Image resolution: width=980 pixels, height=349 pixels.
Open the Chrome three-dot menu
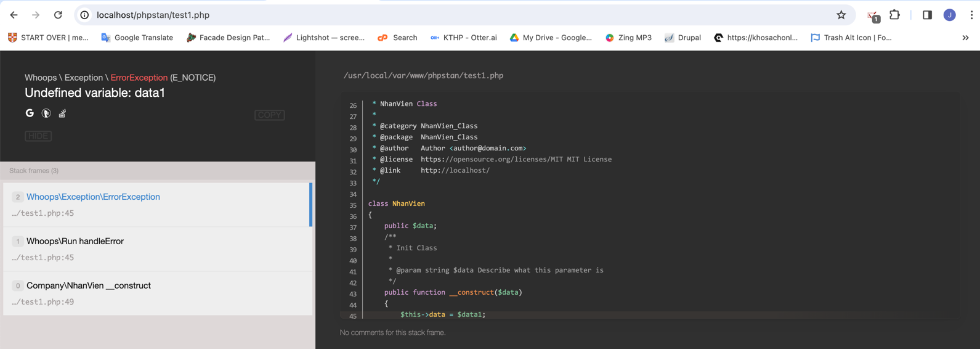pos(971,15)
